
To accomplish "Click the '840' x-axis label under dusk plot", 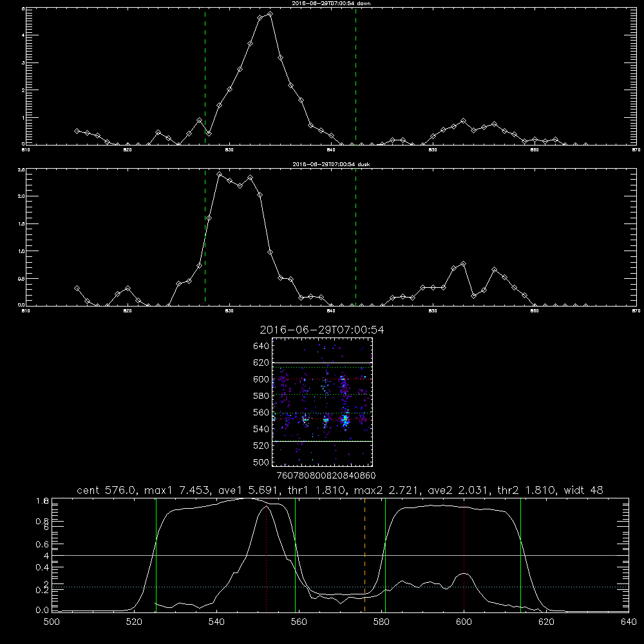I will tap(331, 311).
